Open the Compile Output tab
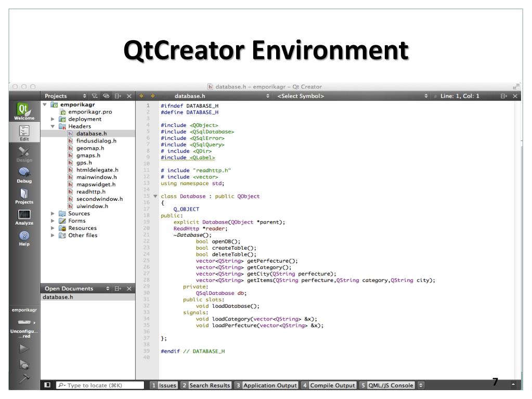 [329, 385]
